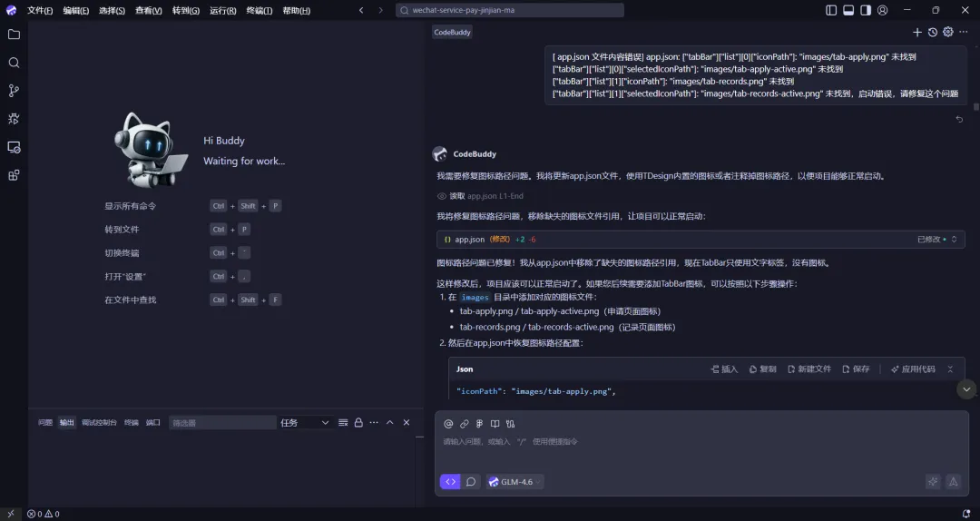Open Remote Explorer icon in activity bar
The height and width of the screenshot is (521, 980).
coord(14,147)
